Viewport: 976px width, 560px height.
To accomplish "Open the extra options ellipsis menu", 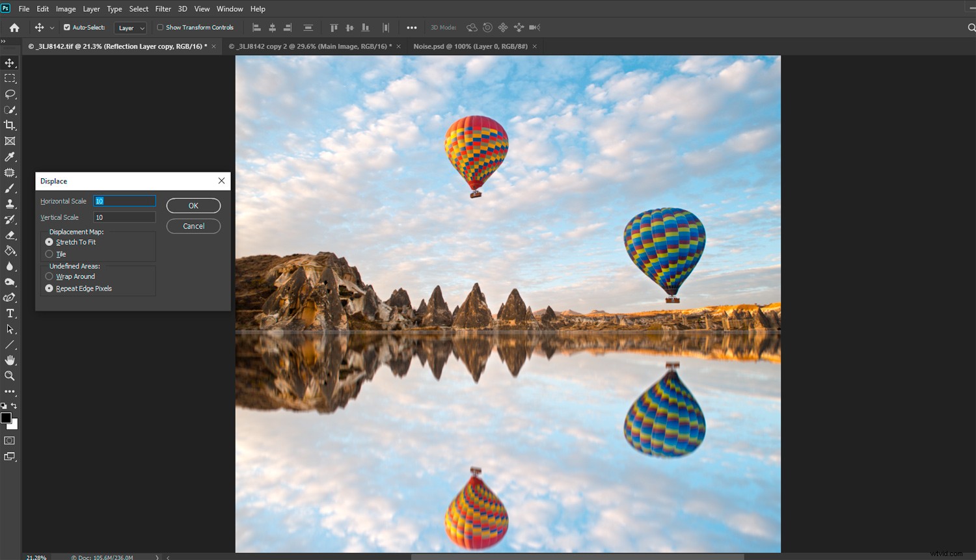I will pos(412,27).
